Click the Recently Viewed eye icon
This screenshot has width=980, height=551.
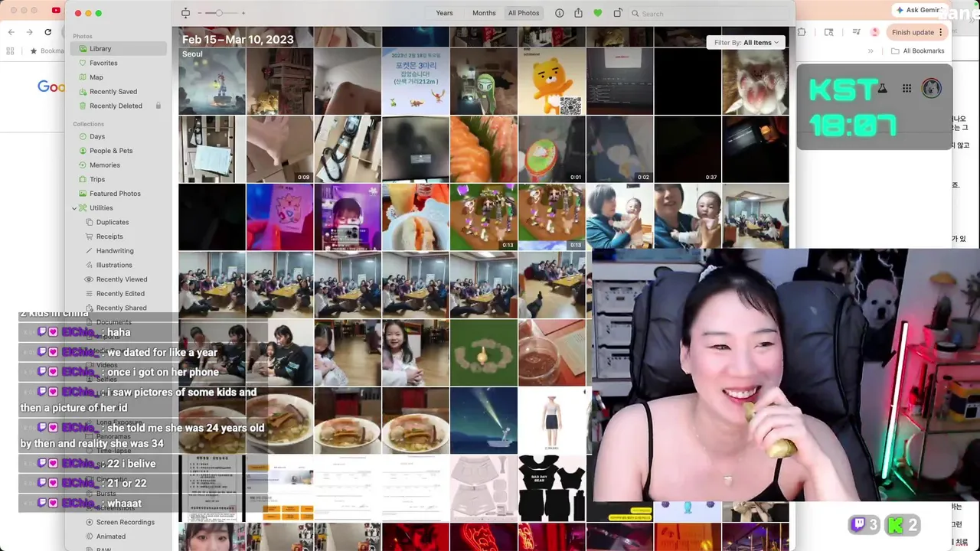coord(90,279)
